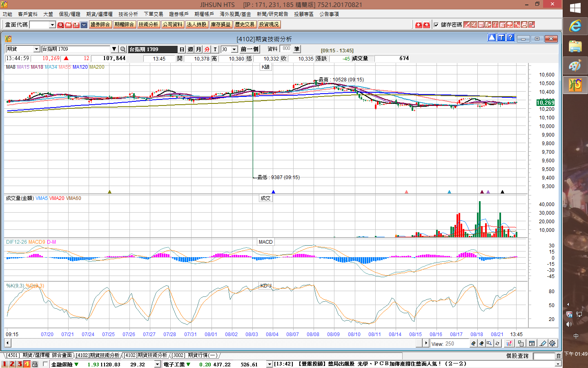Screen dimensions: 588x368
Task: Click the red printer icon in toolbar
Action: coord(524,25)
